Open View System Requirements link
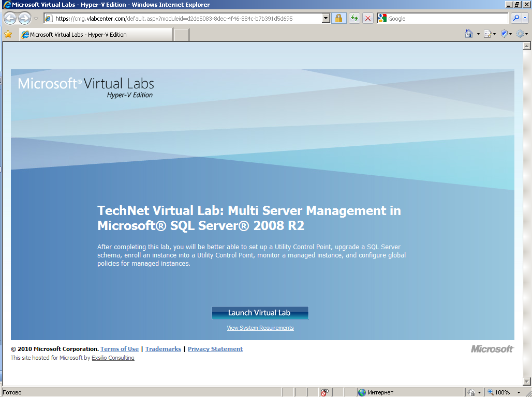 (x=260, y=328)
